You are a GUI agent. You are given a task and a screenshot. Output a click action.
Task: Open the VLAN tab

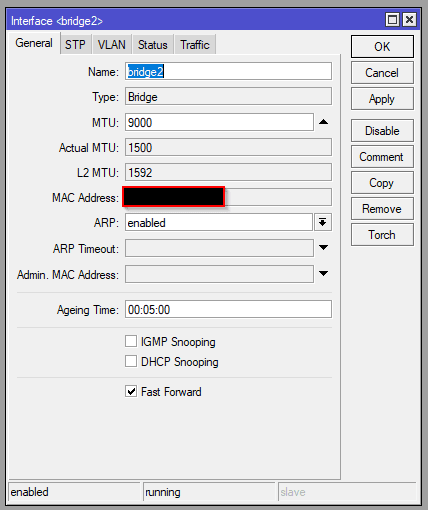112,44
